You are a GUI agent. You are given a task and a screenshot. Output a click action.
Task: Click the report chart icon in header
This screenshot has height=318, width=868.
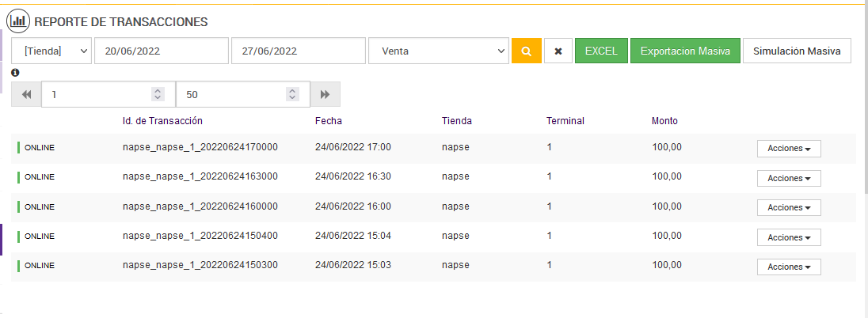point(18,21)
